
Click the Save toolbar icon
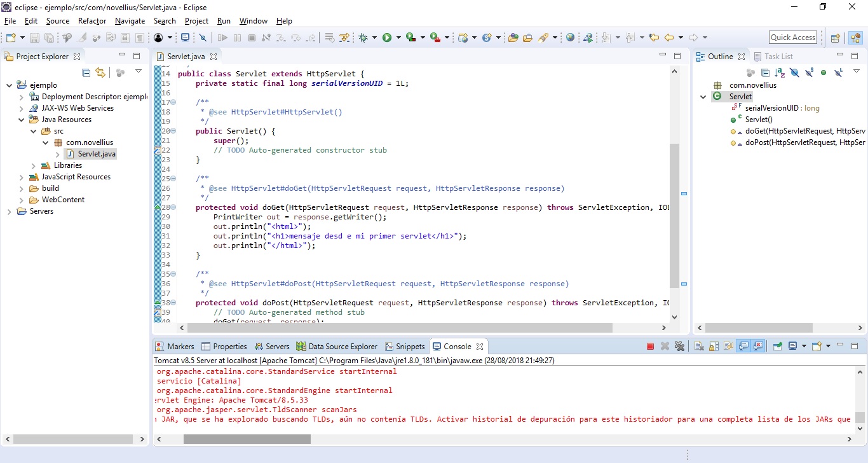click(x=34, y=38)
